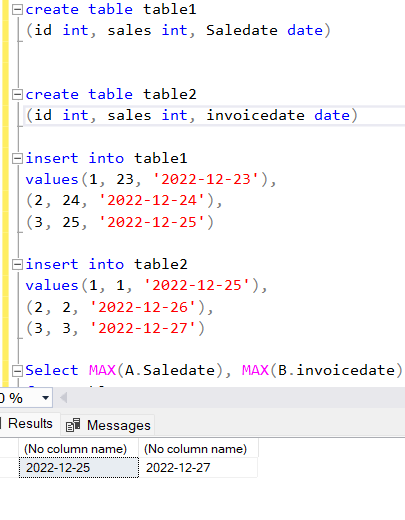Click MAX(B.invoicedate) in the select statement
Viewport: 405px width, 520px height.
(323, 371)
